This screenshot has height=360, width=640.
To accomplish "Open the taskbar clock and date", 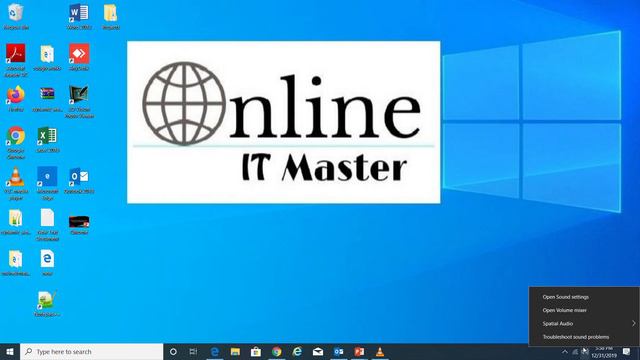I will pos(604,352).
